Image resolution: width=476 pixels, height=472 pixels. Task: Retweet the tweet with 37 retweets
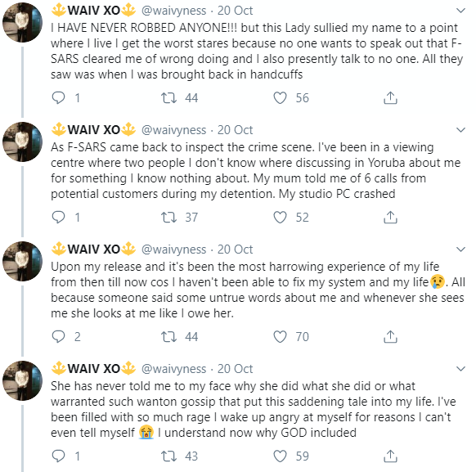168,218
